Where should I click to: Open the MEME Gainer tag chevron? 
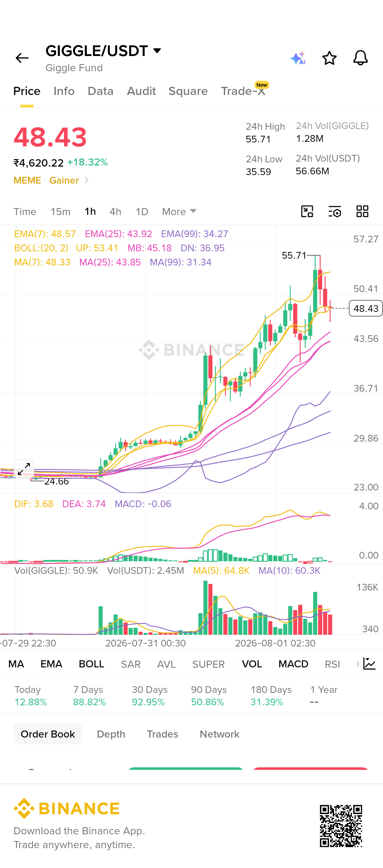(87, 180)
